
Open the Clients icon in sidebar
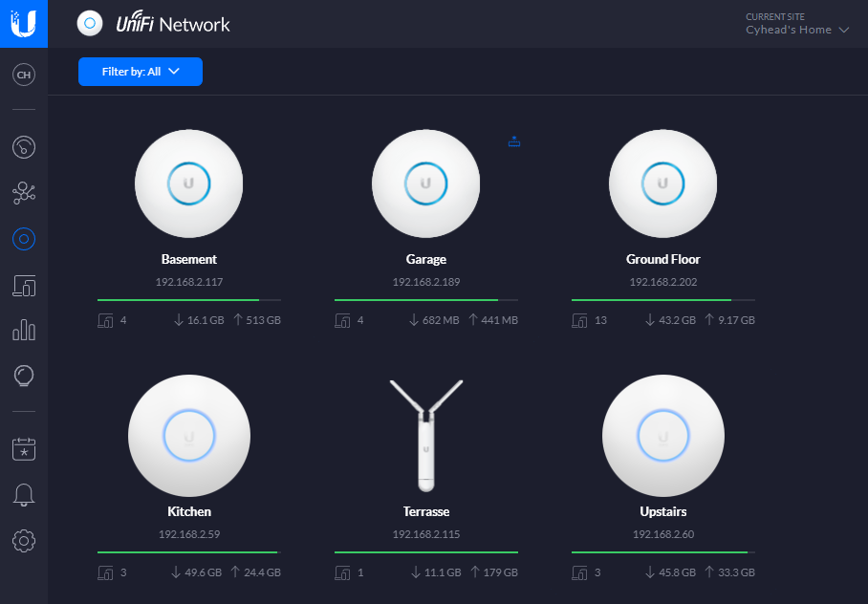[24, 285]
